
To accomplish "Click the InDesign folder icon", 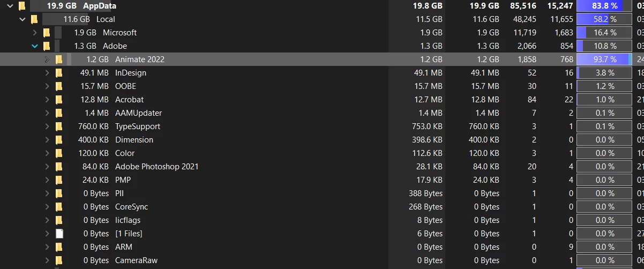I will [59, 73].
